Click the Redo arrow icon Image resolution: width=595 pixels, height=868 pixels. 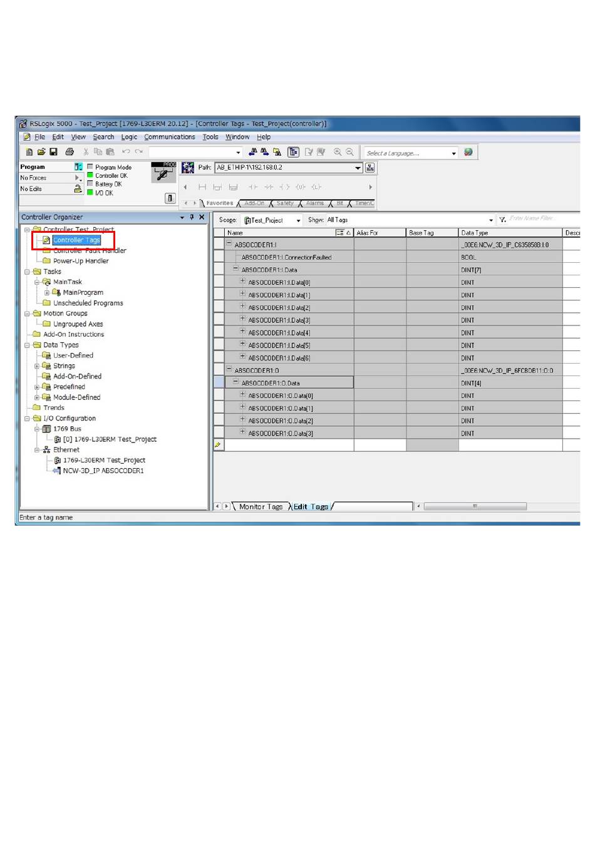[139, 152]
